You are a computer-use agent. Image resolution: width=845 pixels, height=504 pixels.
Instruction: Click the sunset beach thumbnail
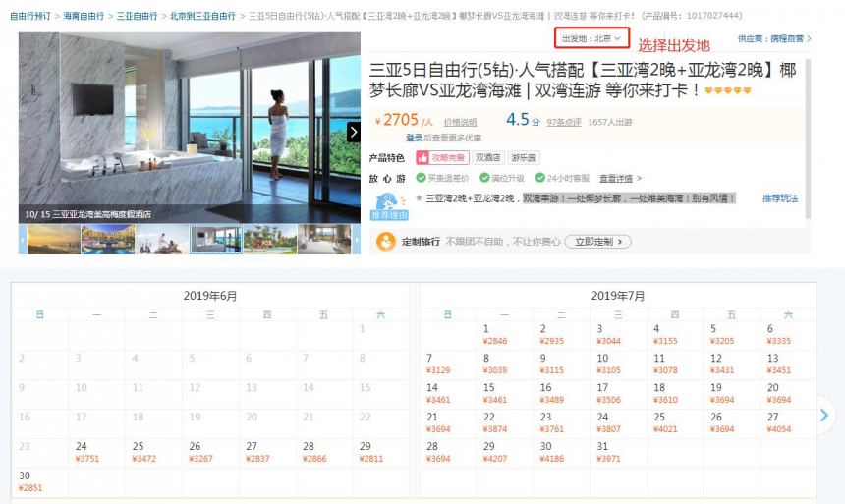54,240
